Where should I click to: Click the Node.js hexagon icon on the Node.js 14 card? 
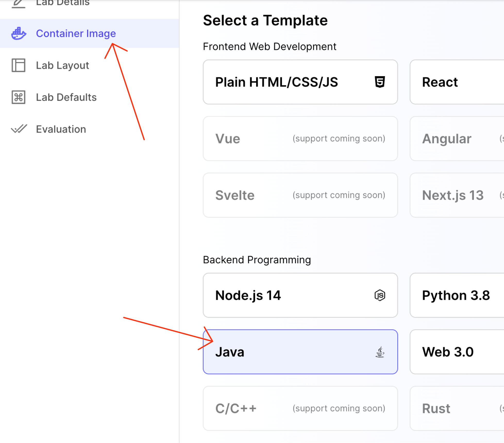tap(380, 295)
